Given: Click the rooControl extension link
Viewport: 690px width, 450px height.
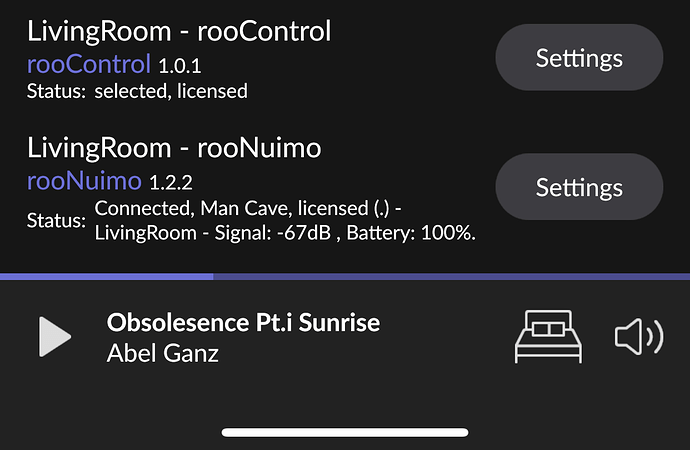Looking at the screenshot, I should coord(89,64).
